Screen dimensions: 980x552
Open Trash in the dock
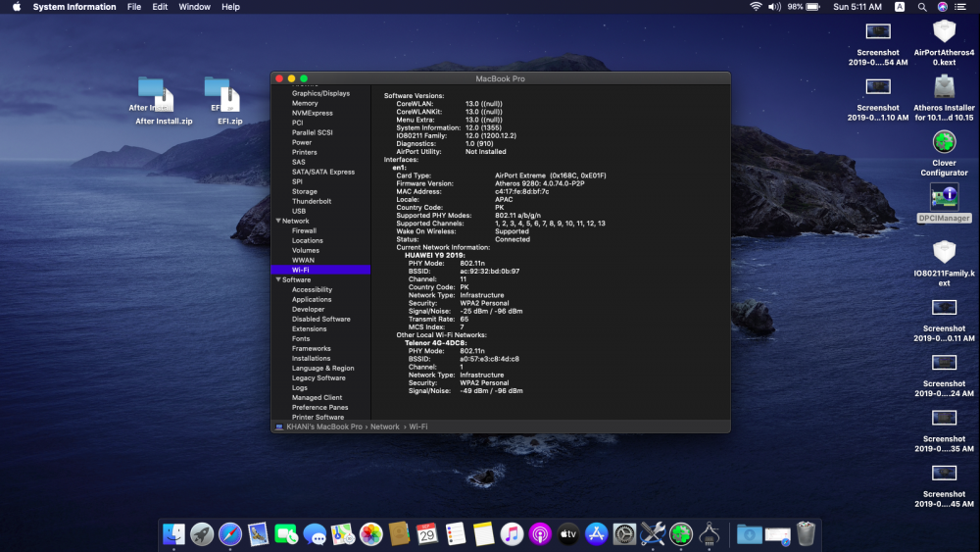click(806, 534)
